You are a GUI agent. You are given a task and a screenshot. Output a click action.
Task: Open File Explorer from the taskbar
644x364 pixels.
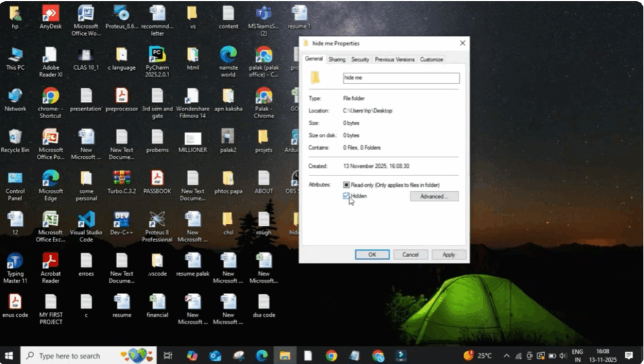coord(284,356)
